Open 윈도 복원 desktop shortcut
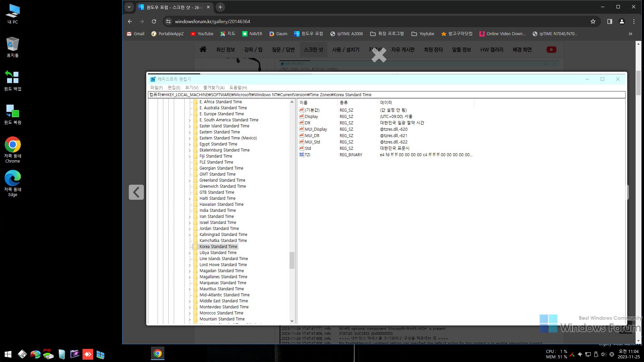Screen dimensions: 644x362 pyautogui.click(x=13, y=114)
